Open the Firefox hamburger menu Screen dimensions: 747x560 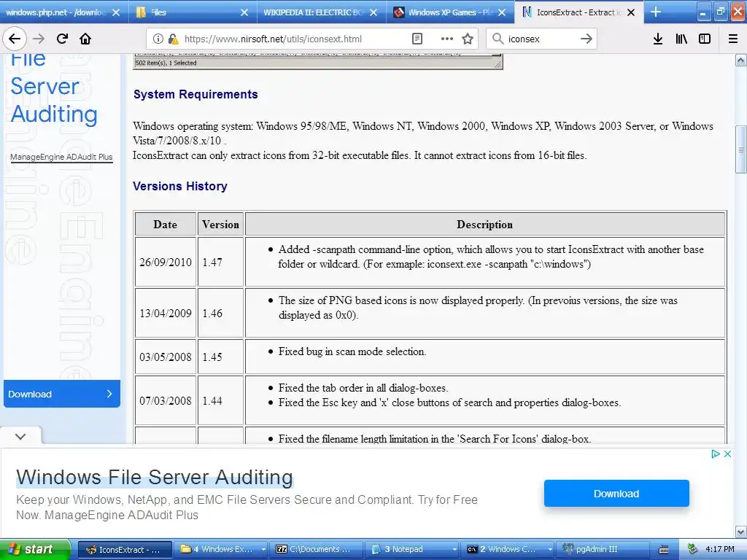pyautogui.click(x=733, y=39)
